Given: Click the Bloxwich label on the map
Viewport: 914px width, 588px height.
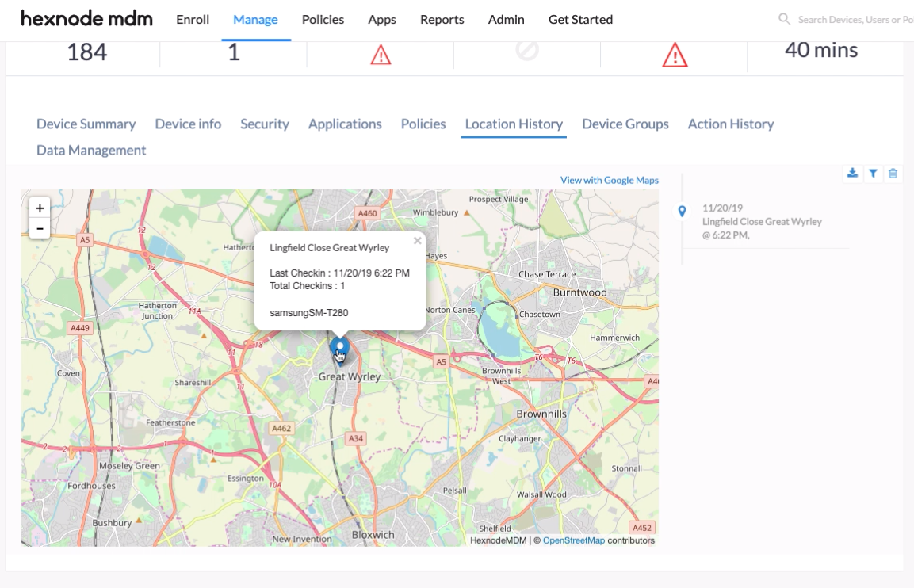Looking at the screenshot, I should click(x=373, y=534).
